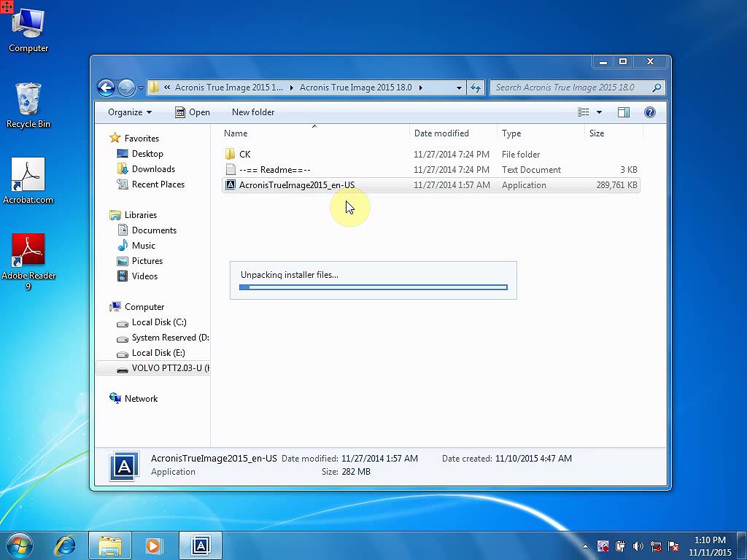Open the Organize menu
The width and height of the screenshot is (747, 560).
click(130, 112)
